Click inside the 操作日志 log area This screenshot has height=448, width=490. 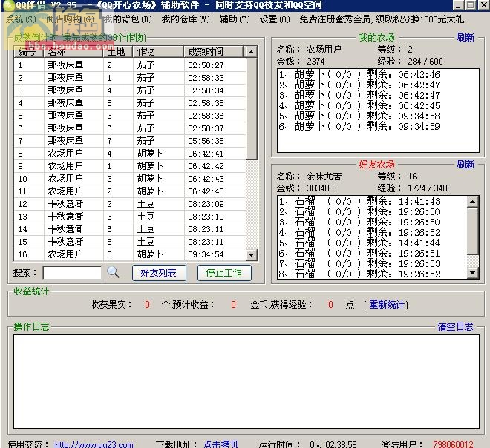(x=246, y=381)
